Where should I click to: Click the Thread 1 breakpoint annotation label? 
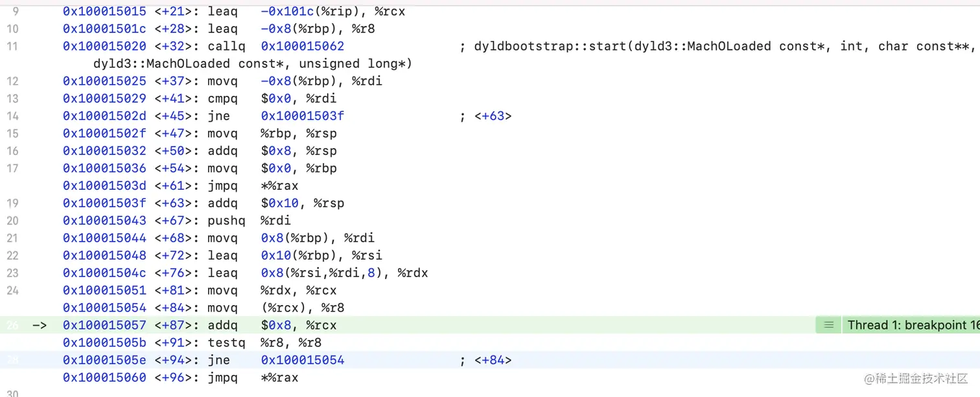(913, 325)
